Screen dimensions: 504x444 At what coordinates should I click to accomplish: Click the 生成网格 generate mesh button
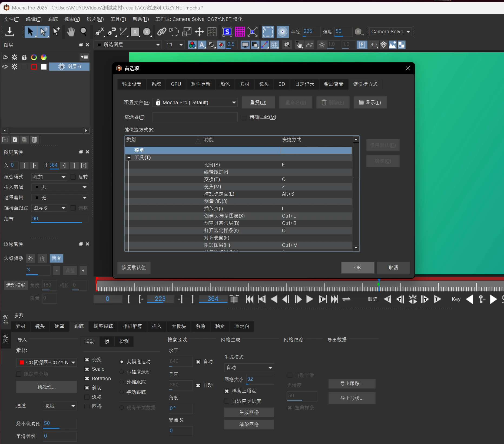pos(249,412)
